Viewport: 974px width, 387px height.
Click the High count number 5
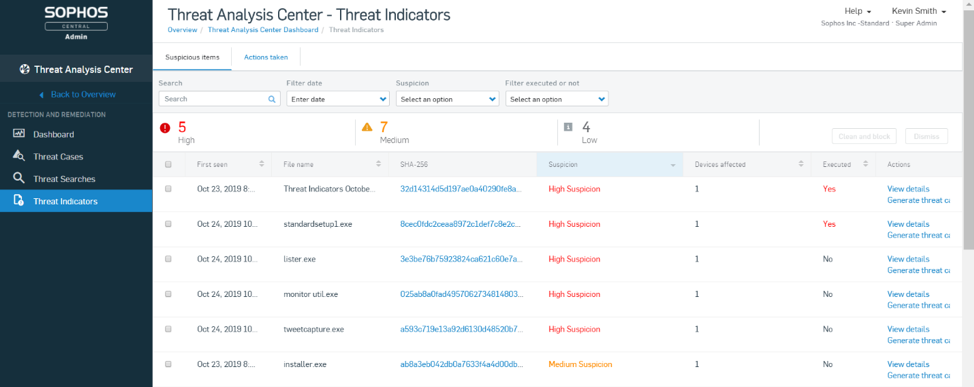coord(182,127)
